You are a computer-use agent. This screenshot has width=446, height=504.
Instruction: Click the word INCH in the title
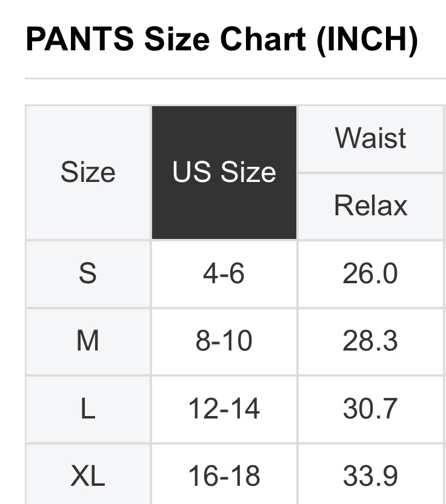pyautogui.click(x=369, y=41)
